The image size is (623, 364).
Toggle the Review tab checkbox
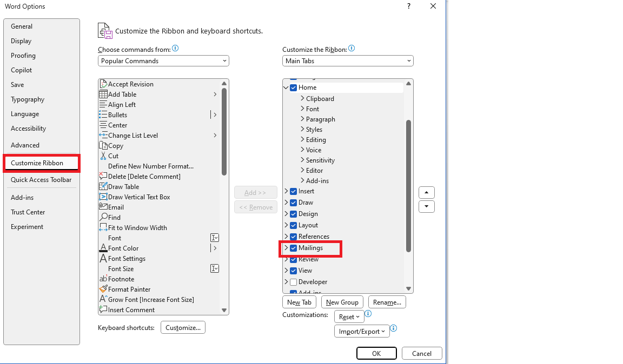pyautogui.click(x=293, y=259)
